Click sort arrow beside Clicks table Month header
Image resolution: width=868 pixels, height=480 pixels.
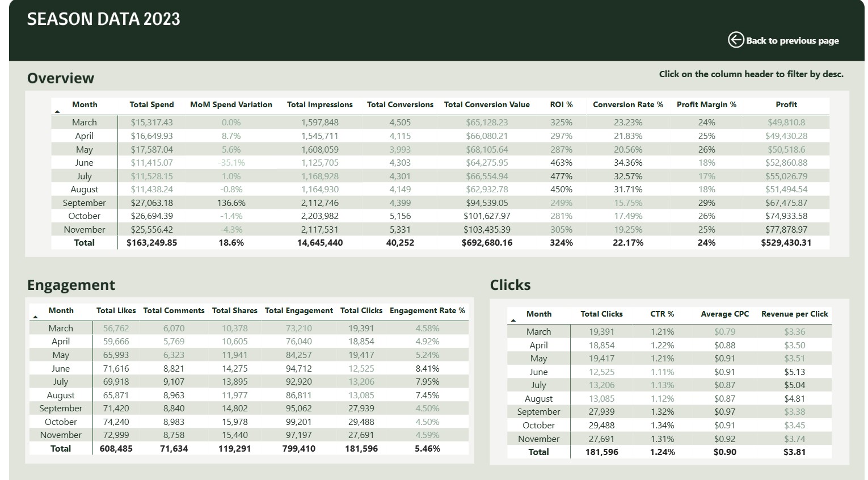coord(513,321)
